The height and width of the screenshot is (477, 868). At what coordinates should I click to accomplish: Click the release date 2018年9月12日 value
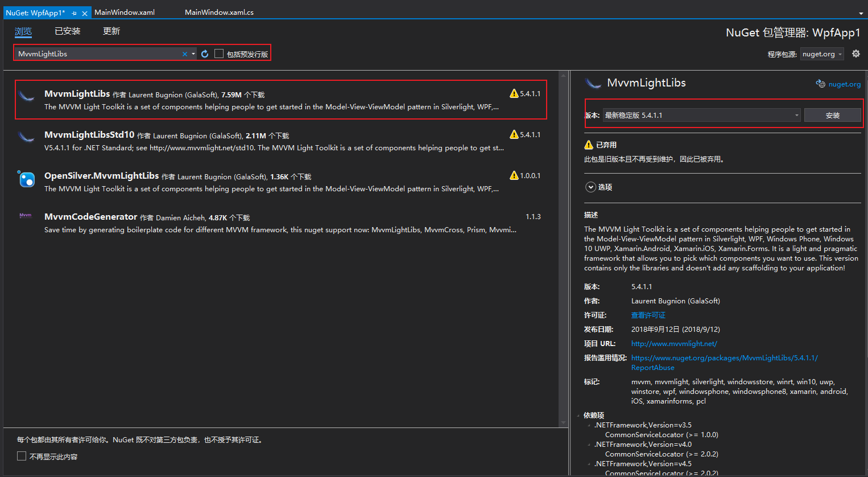point(676,330)
